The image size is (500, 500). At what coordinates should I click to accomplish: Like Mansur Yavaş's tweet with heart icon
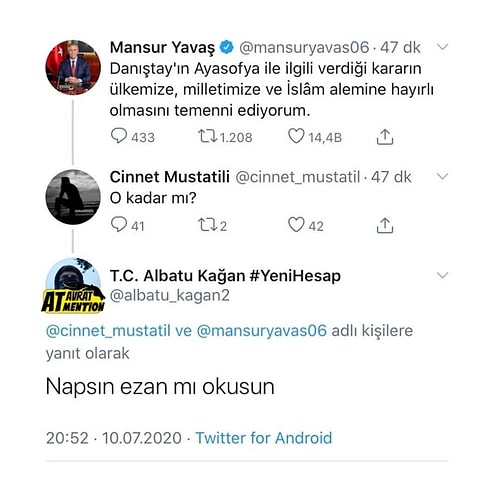tap(296, 136)
